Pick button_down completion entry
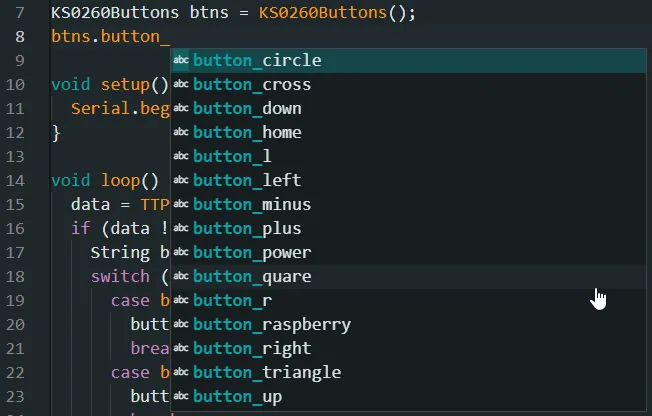This screenshot has width=652, height=416. click(x=247, y=108)
